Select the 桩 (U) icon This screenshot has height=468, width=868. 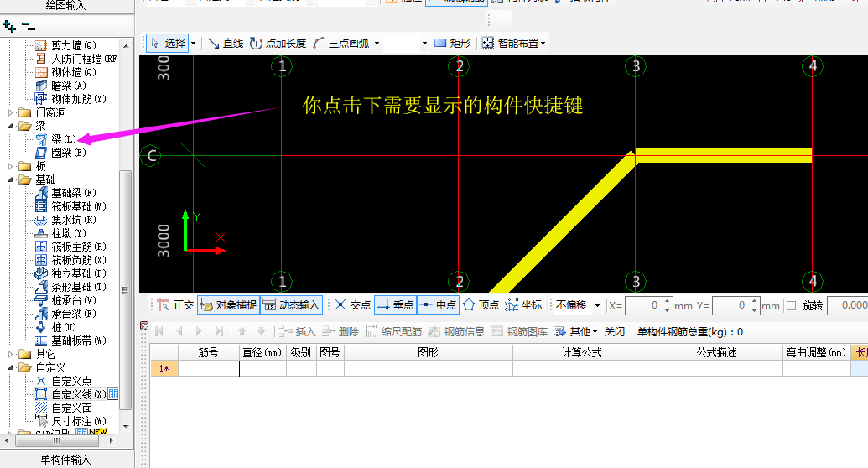(x=41, y=327)
